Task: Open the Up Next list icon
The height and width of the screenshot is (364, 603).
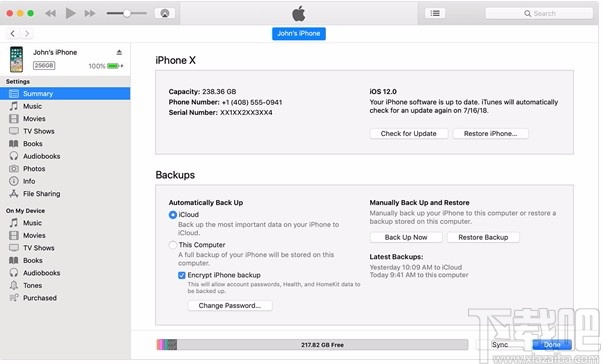Action: [x=435, y=13]
